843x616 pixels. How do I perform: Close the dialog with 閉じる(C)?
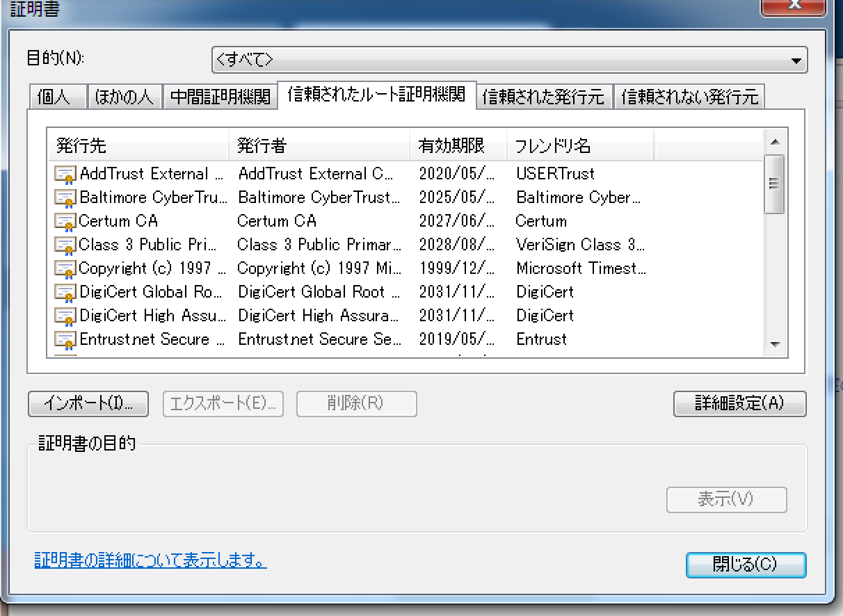[x=746, y=565]
